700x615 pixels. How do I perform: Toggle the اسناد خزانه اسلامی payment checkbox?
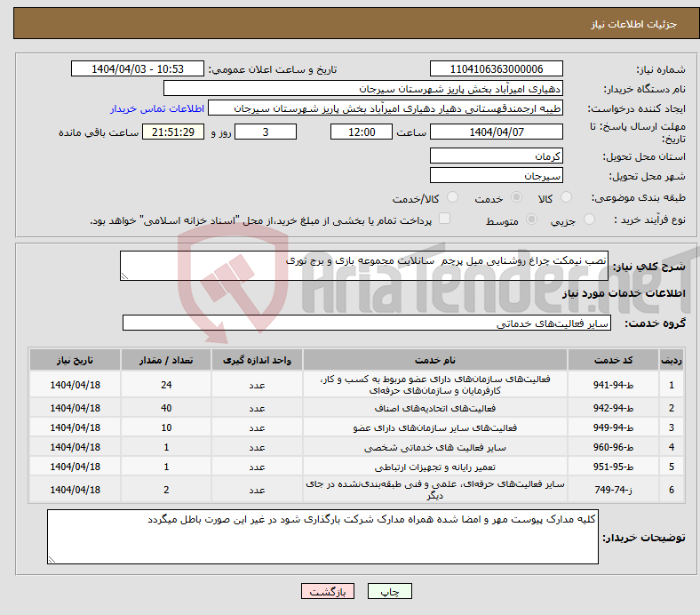click(445, 219)
